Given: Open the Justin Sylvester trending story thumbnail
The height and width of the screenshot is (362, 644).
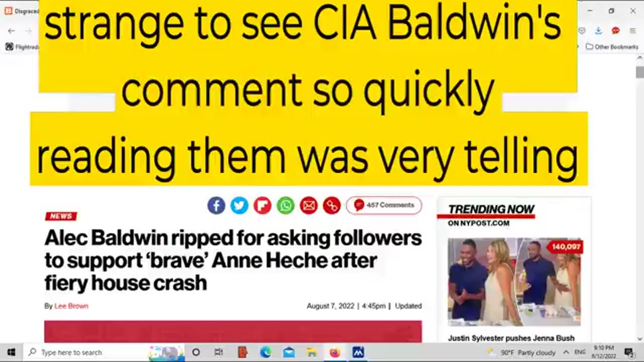Looking at the screenshot, I should 514,283.
